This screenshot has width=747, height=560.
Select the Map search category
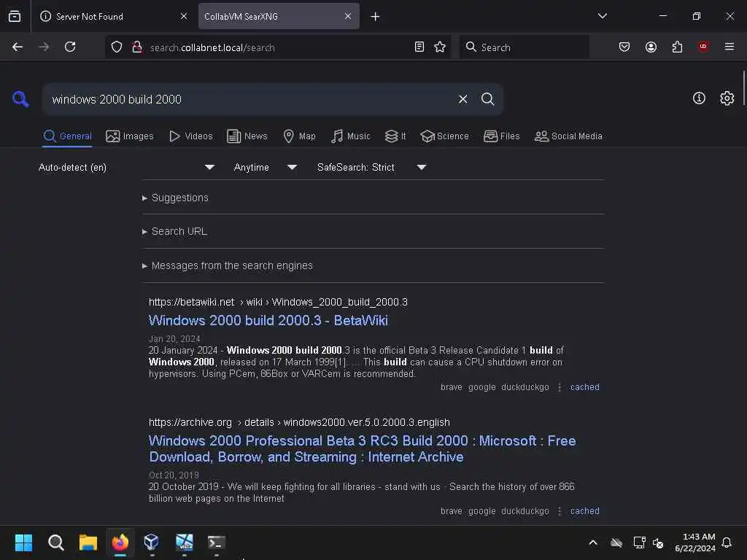pyautogui.click(x=299, y=136)
